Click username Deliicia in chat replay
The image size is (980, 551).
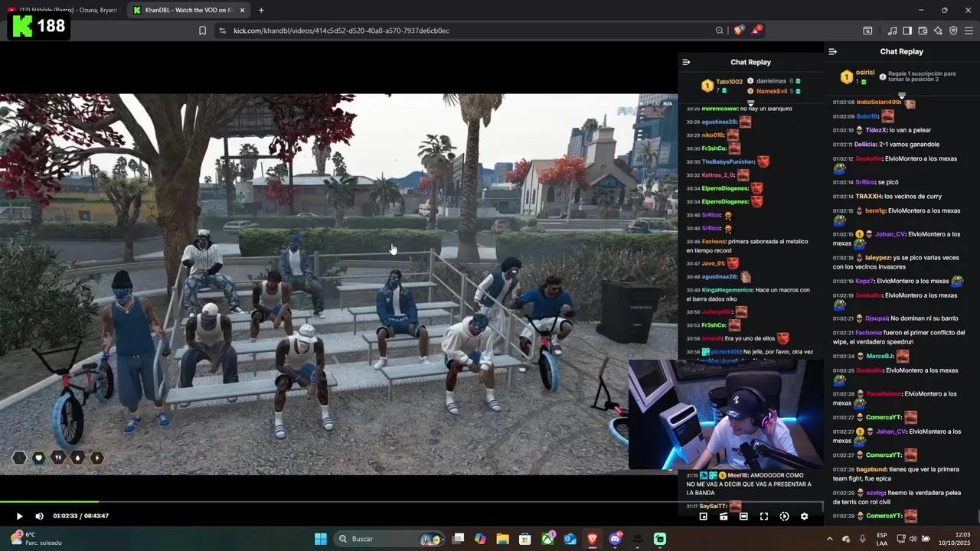[x=865, y=145]
